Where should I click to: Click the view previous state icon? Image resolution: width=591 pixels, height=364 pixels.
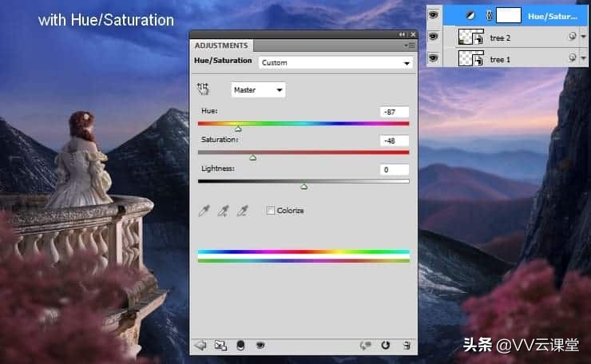(x=367, y=345)
